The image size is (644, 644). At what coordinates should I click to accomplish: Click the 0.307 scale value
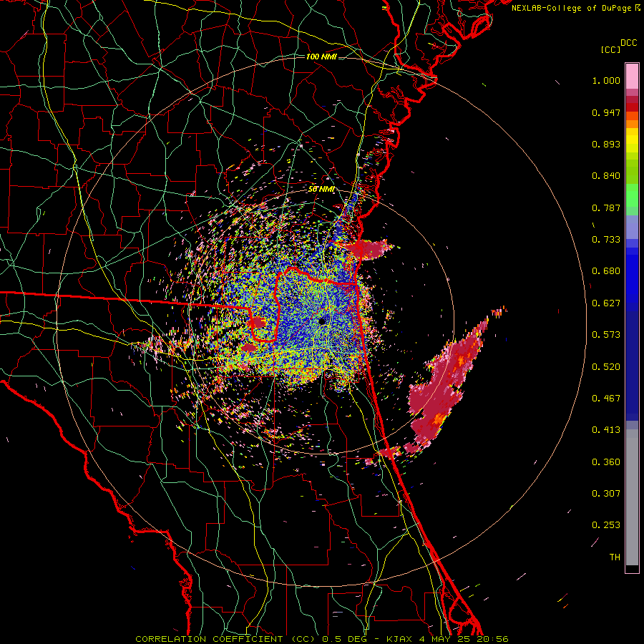coord(606,494)
